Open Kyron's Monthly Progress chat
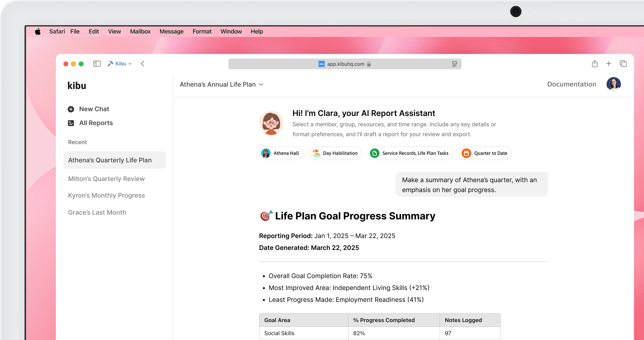 pyautogui.click(x=106, y=195)
